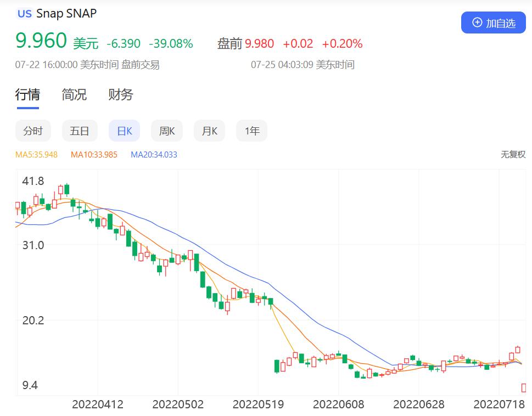The image size is (532, 416).
Task: Show the 1年 chart range
Action: pos(252,131)
